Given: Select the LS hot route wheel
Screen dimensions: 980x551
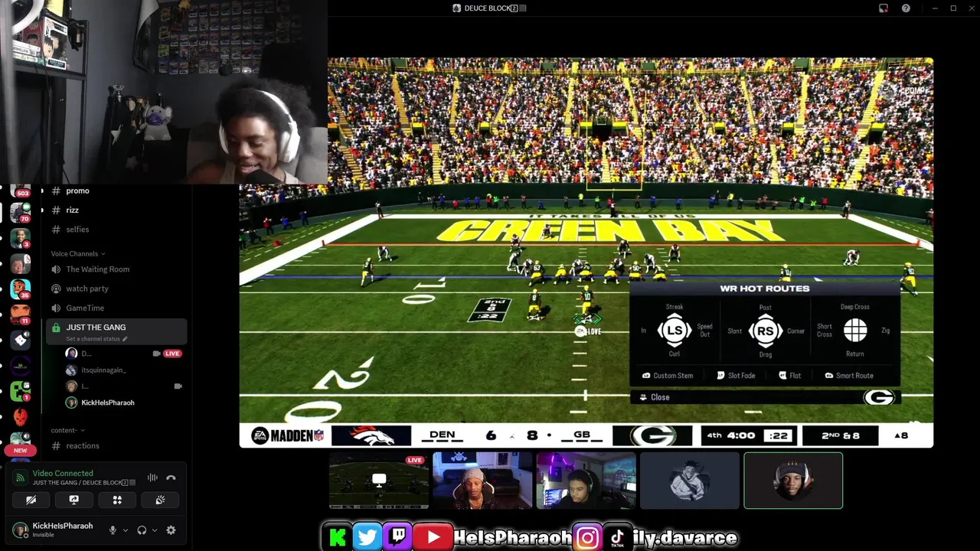Looking at the screenshot, I should tap(674, 331).
